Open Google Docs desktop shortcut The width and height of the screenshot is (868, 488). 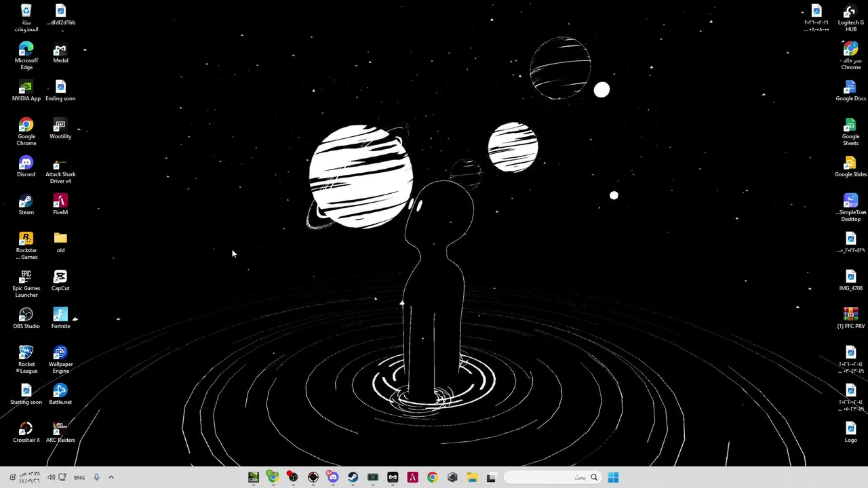[850, 91]
